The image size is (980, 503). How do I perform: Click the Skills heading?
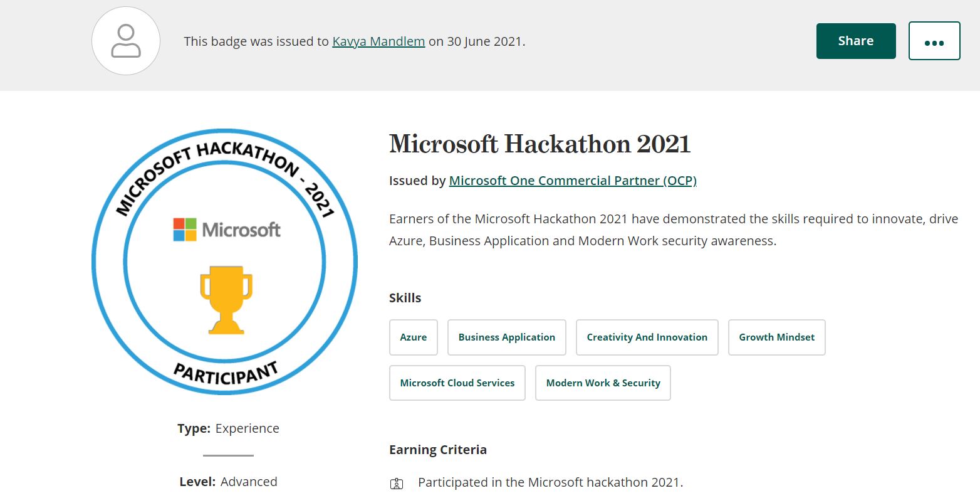[x=405, y=298]
